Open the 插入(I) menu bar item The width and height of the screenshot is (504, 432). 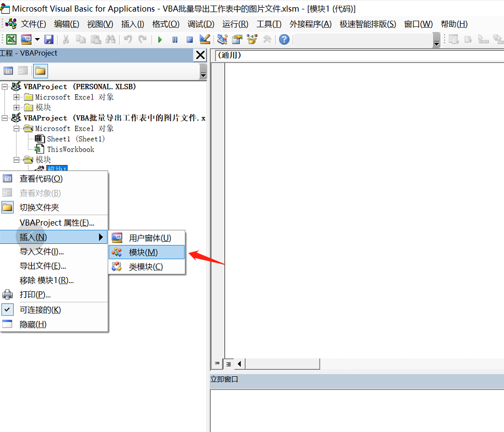133,24
